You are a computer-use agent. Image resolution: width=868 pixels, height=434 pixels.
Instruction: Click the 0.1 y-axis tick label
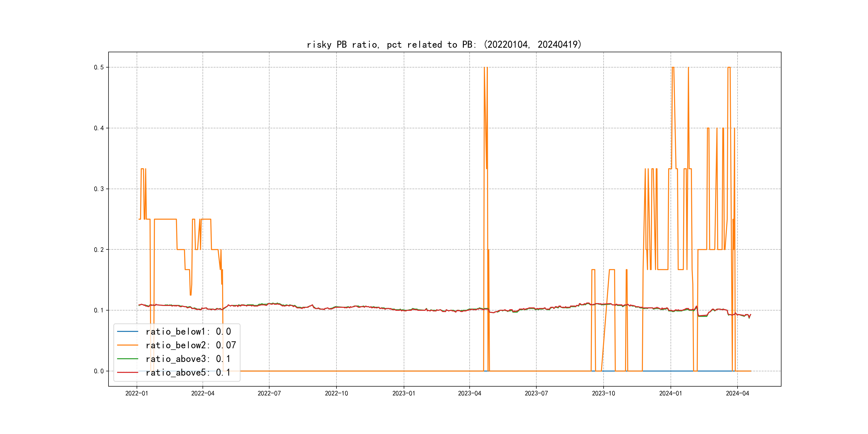pos(99,310)
